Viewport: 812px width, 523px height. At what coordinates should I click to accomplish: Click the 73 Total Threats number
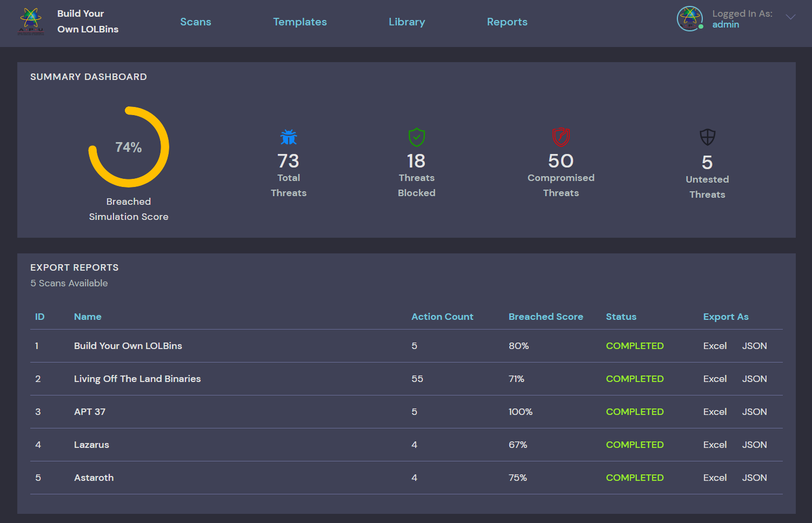coord(288,161)
